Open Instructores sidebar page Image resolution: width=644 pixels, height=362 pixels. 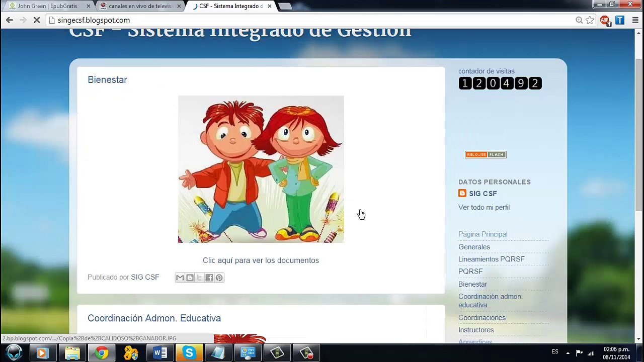476,330
